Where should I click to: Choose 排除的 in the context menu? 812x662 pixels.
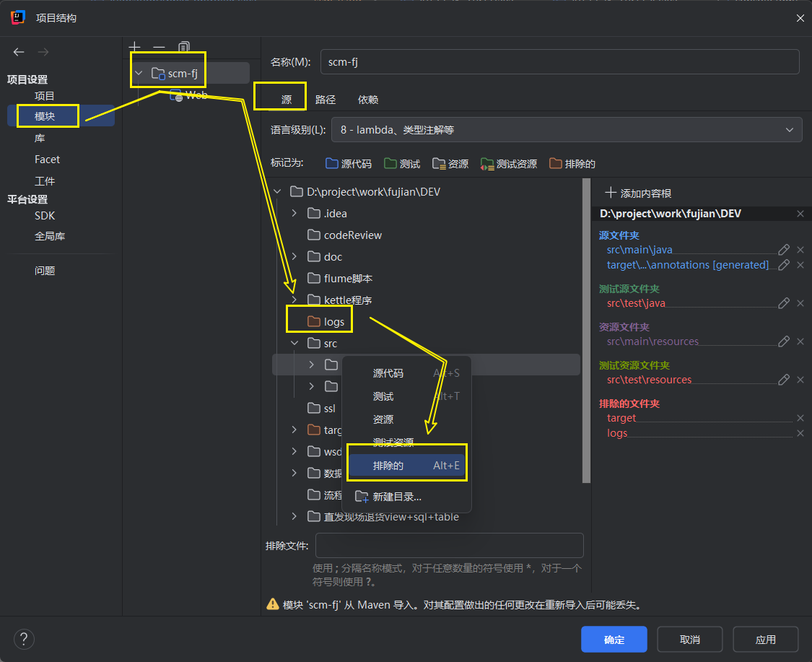coord(408,466)
